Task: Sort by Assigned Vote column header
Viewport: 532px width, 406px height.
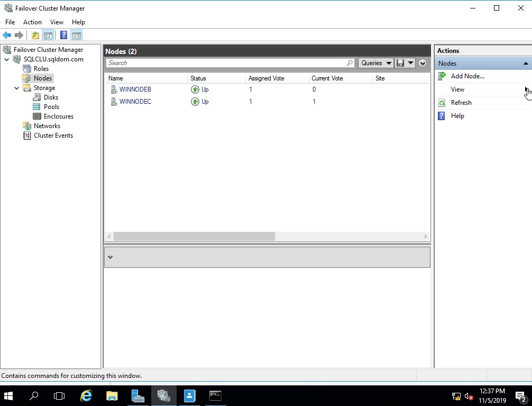Action: pyautogui.click(x=277, y=78)
